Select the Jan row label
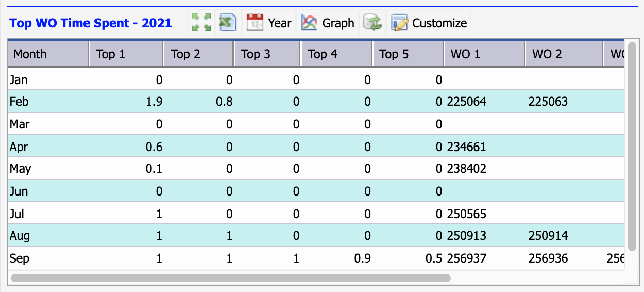This screenshot has height=292, width=644. [19, 80]
